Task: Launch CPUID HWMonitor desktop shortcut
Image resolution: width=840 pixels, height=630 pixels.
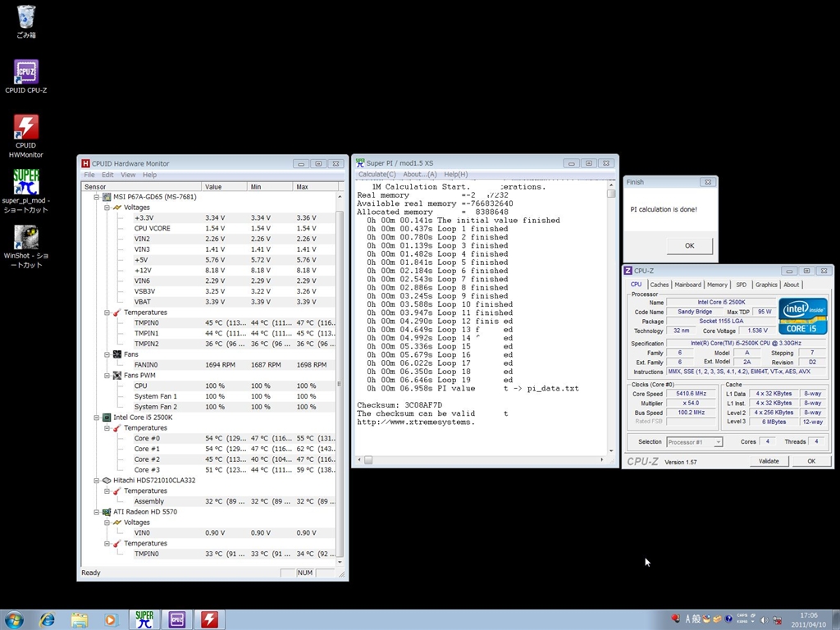Action: click(x=25, y=136)
